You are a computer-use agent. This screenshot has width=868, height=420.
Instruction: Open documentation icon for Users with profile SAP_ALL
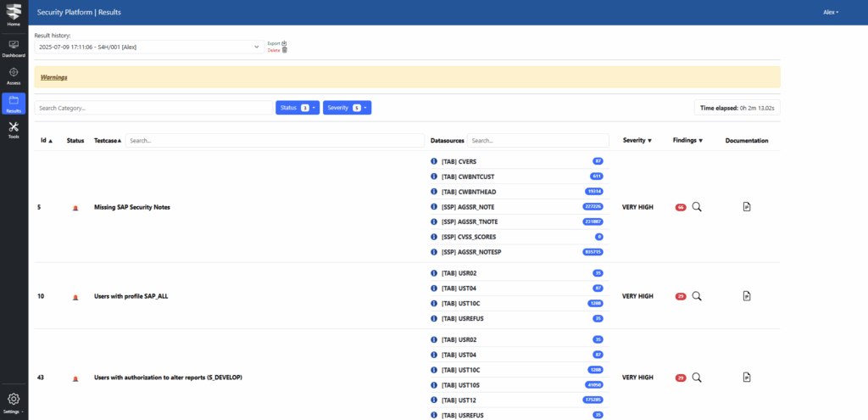tap(746, 296)
